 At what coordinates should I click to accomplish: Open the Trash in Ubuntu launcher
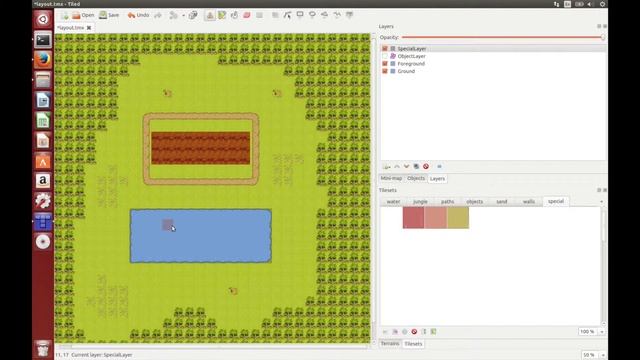point(43,348)
